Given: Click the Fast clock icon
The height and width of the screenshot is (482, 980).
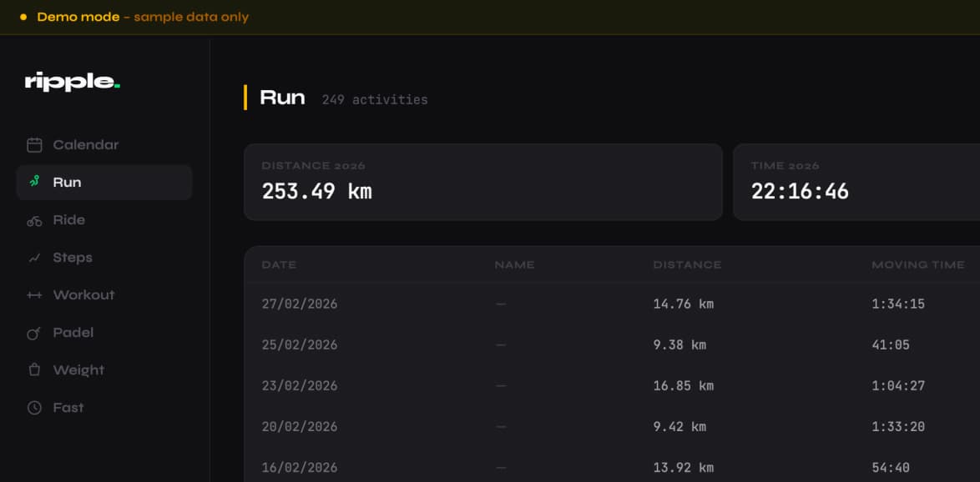Looking at the screenshot, I should (34, 408).
